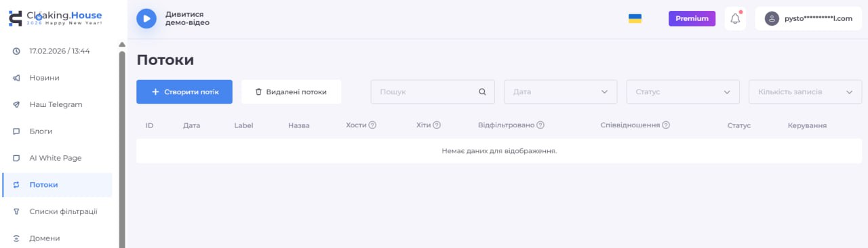Expand the Дата dropdown

(x=560, y=91)
